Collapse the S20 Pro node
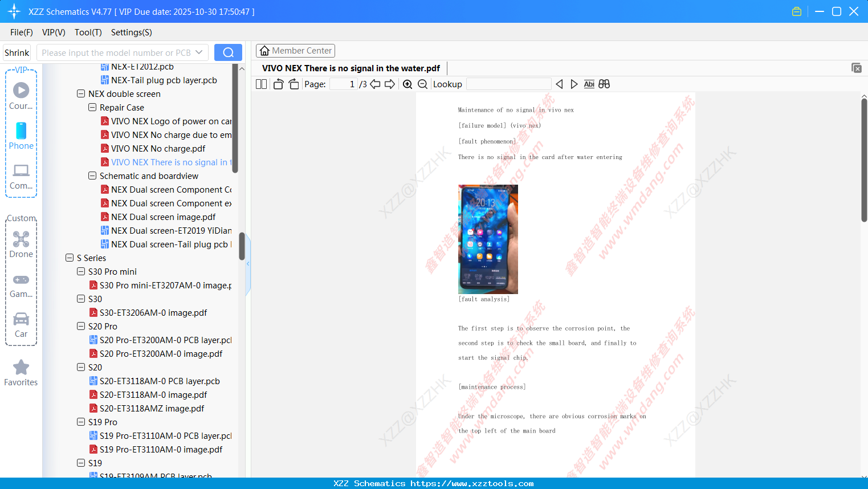Viewport: 868px width, 489px height. [x=81, y=326]
